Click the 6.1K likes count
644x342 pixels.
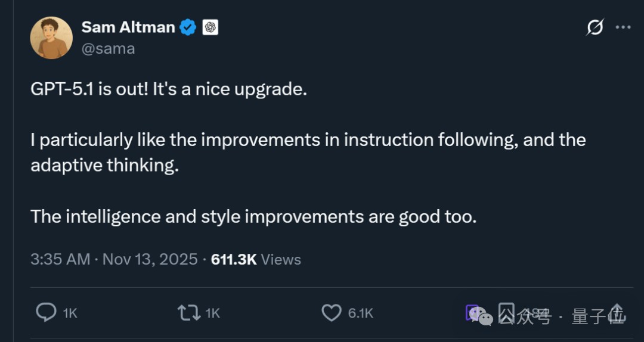coord(361,313)
